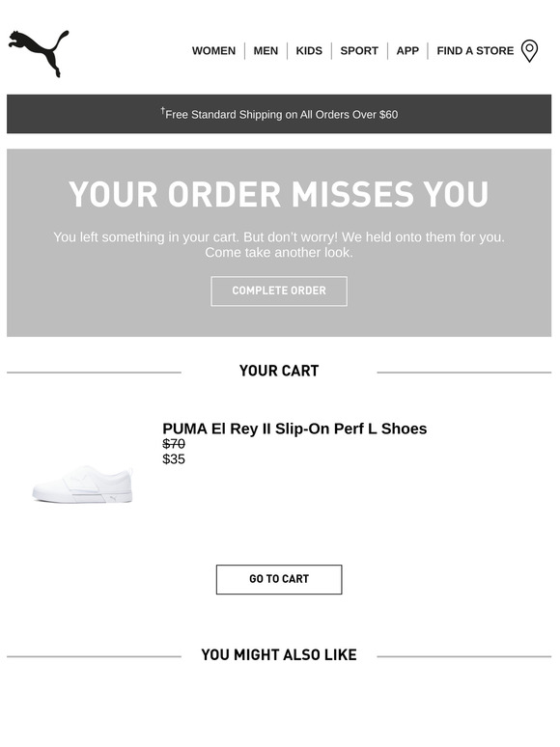
Task: Click the FIND A STORE link
Action: coord(475,51)
